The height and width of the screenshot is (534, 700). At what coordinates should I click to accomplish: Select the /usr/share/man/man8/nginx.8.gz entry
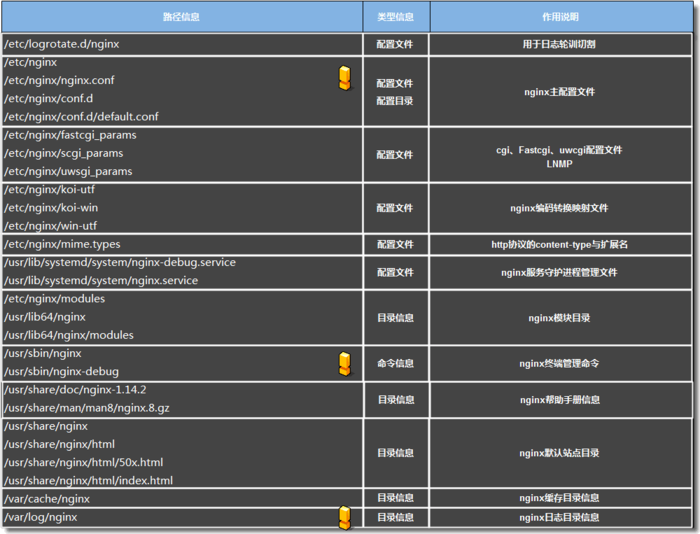[x=87, y=408]
